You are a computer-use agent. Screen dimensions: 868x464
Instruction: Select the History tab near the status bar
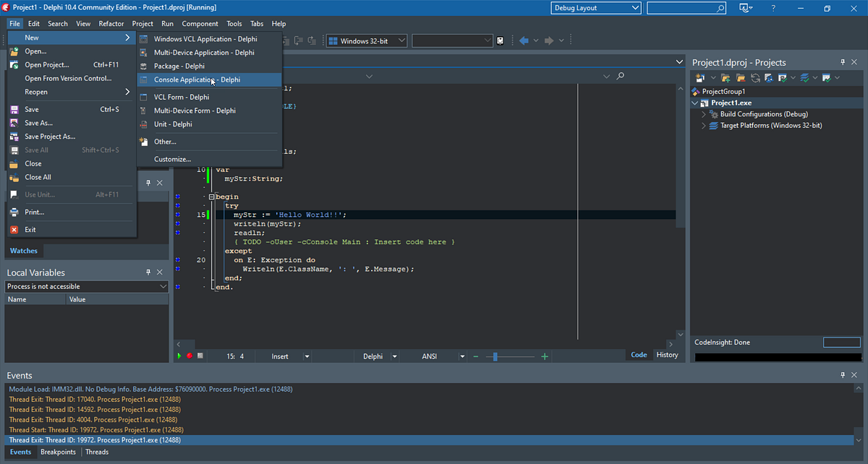667,354
